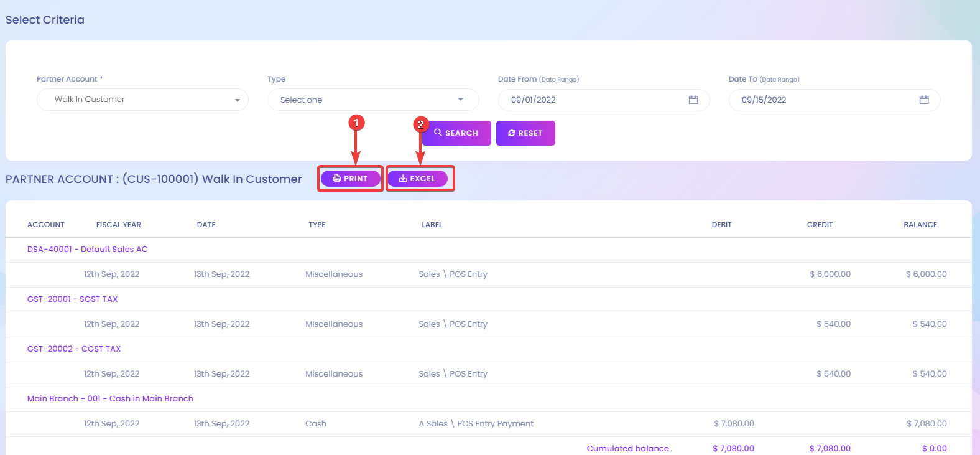Click the Date From input field
This screenshot has width=980, height=455.
tap(591, 100)
